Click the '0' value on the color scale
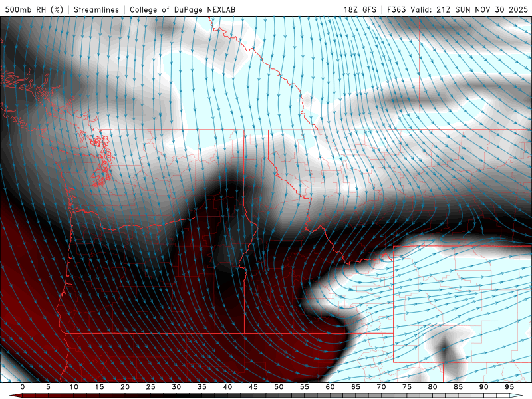This screenshot has width=532, height=399. [23, 387]
